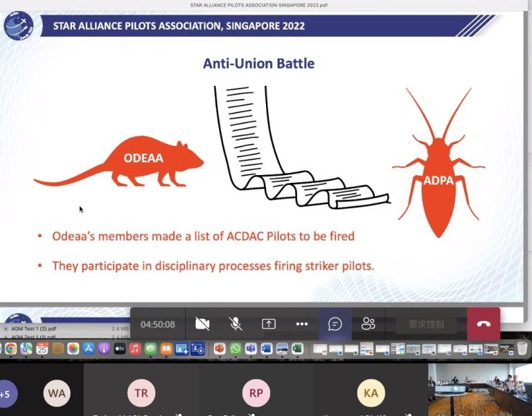
Task: Open Calendar showing 25 in the dock
Action: pyautogui.click(x=42, y=349)
